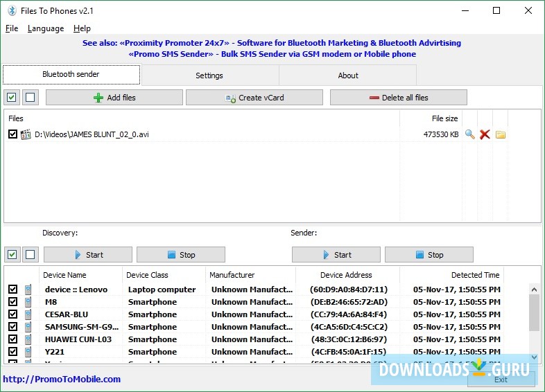Uncheck the device :: Lenovo checkbox

[12, 289]
